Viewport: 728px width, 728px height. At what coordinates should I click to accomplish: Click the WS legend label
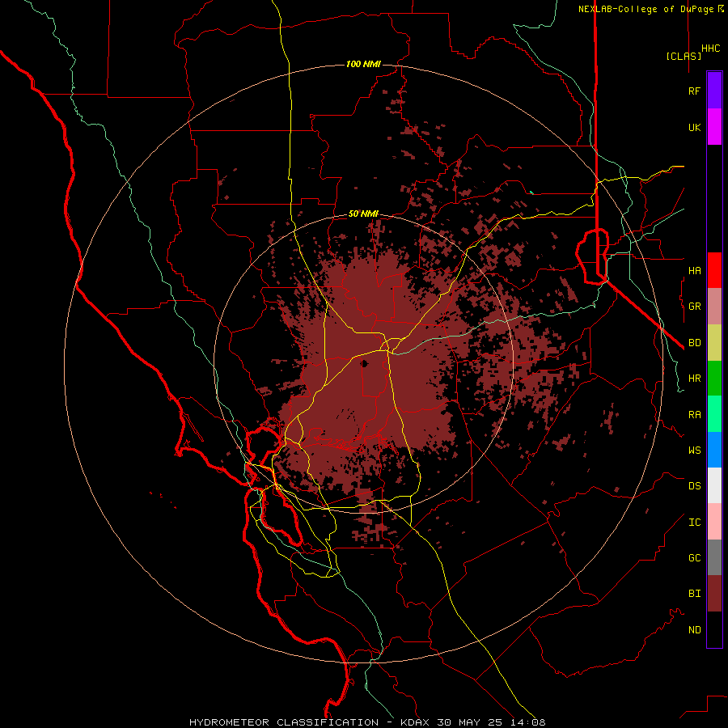(x=694, y=450)
